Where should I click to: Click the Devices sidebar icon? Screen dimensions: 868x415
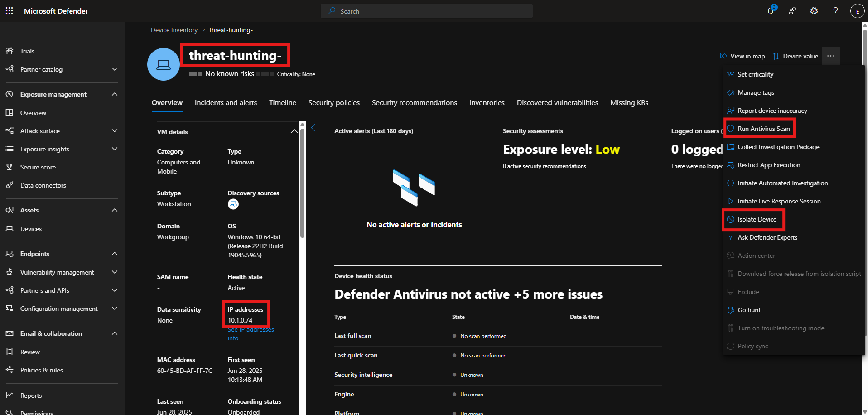(x=10, y=229)
